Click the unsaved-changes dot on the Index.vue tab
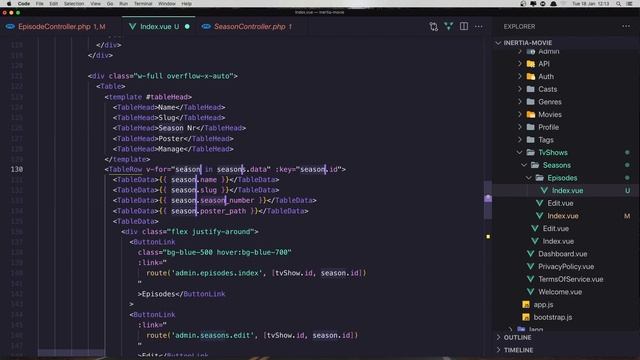640x360 pixels. point(187,27)
